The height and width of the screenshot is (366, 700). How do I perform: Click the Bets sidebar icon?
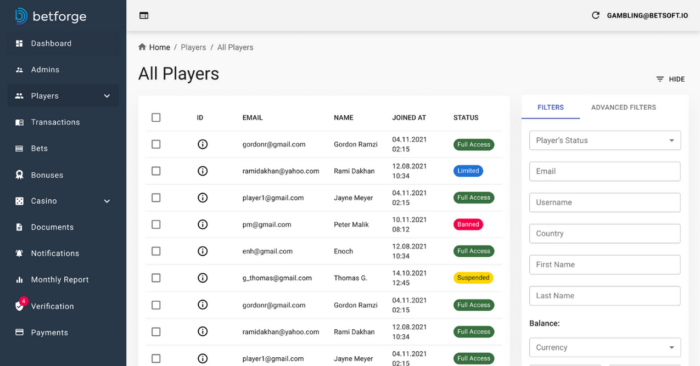[19, 149]
